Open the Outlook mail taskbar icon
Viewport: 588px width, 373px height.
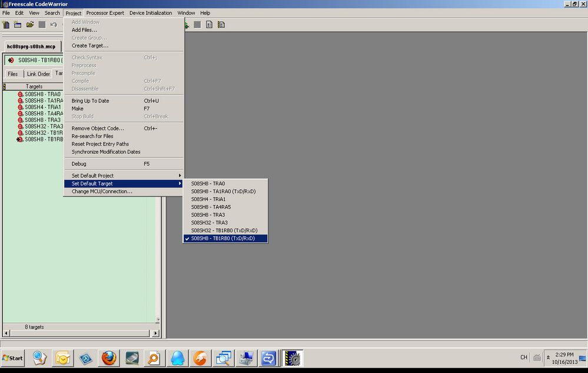[x=62, y=358]
